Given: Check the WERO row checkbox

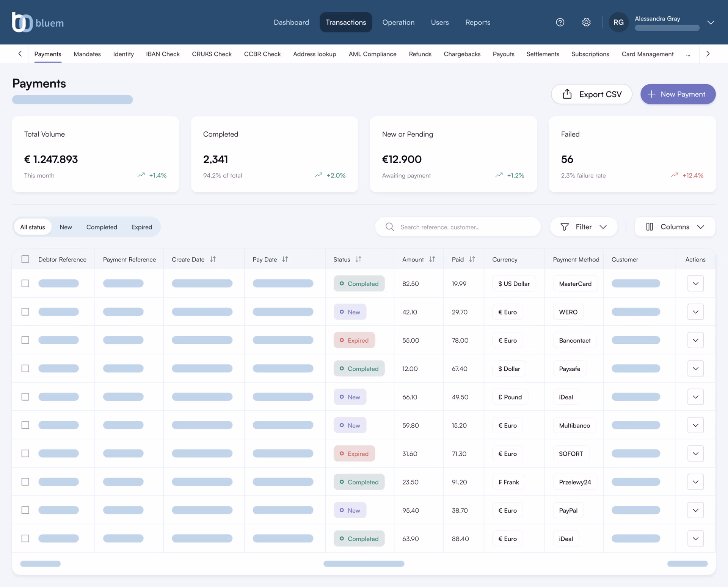Looking at the screenshot, I should (x=25, y=312).
